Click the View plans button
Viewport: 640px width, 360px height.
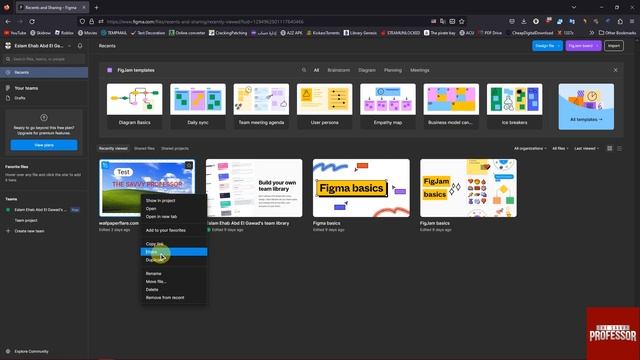[x=44, y=145]
